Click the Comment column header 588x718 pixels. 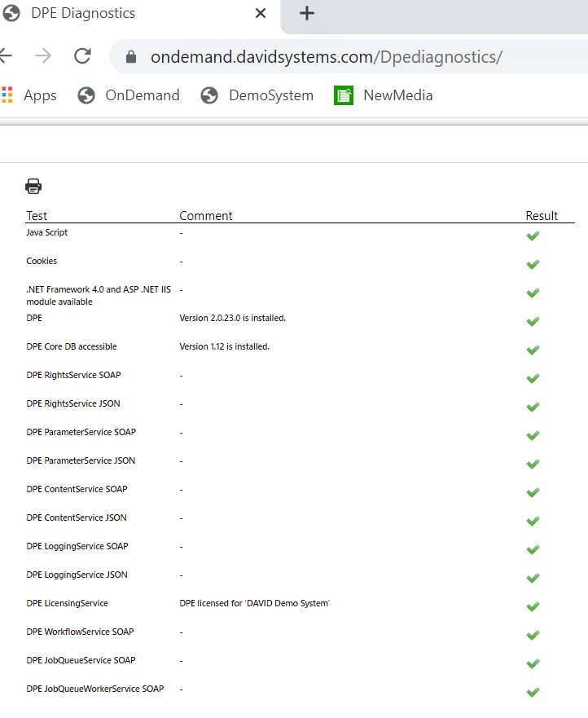click(206, 216)
